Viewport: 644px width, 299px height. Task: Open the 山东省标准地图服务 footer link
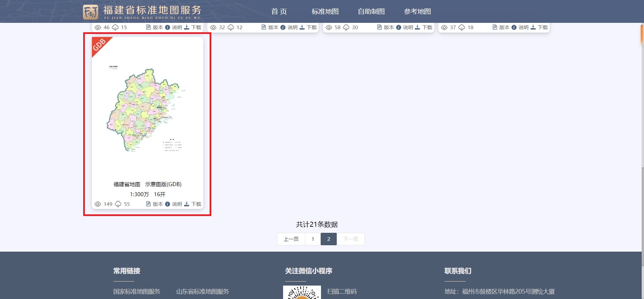pyautogui.click(x=203, y=292)
